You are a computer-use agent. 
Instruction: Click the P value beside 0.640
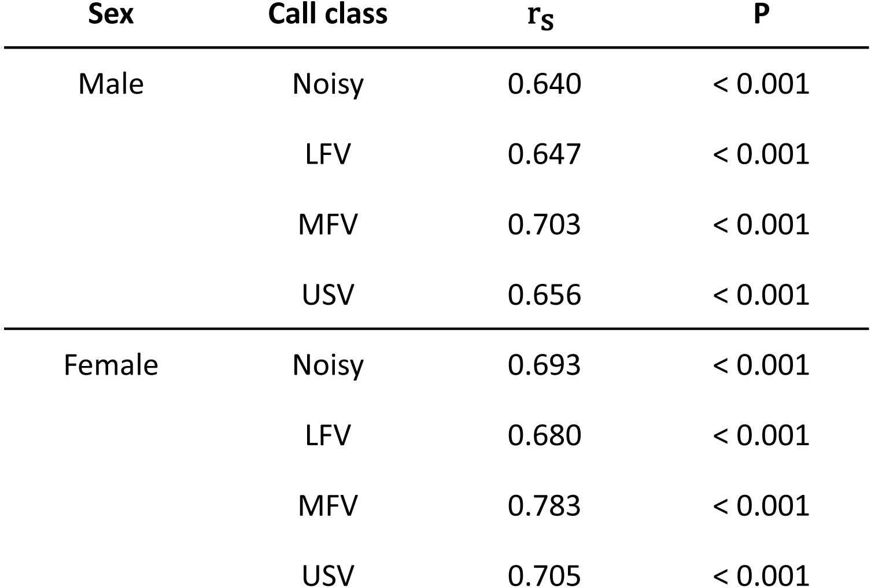[x=761, y=84]
